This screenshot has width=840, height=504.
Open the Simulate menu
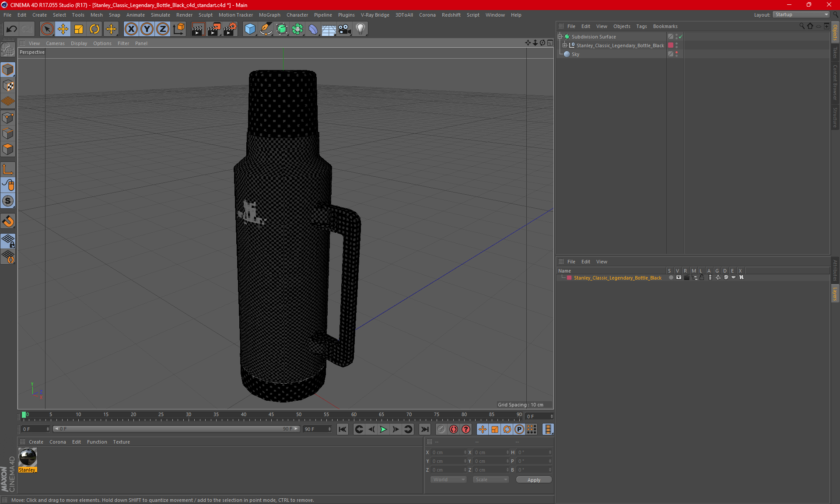161,15
